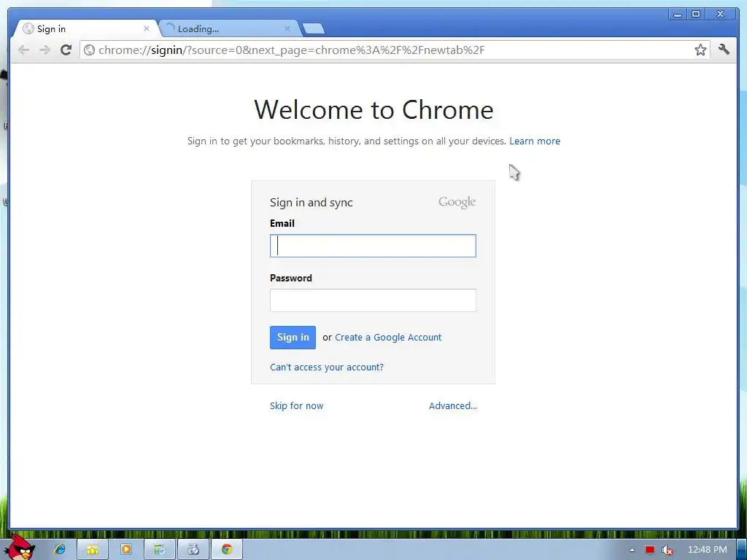Launch Internet Explorer from taskbar

60,550
